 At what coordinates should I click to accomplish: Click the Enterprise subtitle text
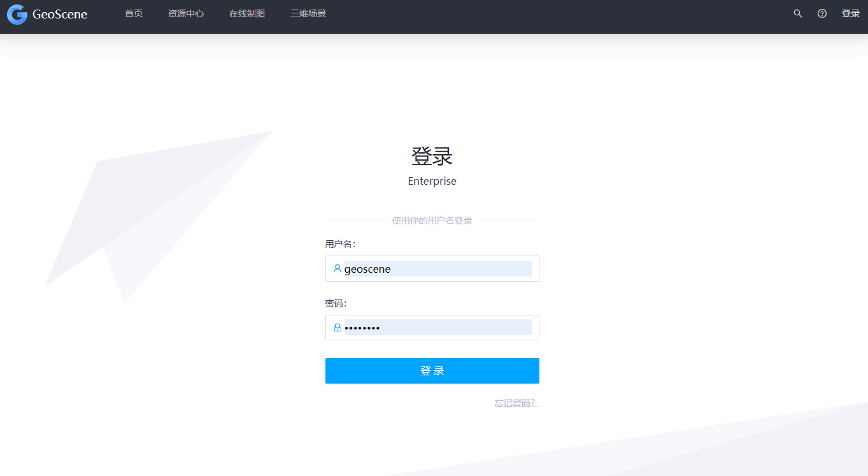pos(432,181)
